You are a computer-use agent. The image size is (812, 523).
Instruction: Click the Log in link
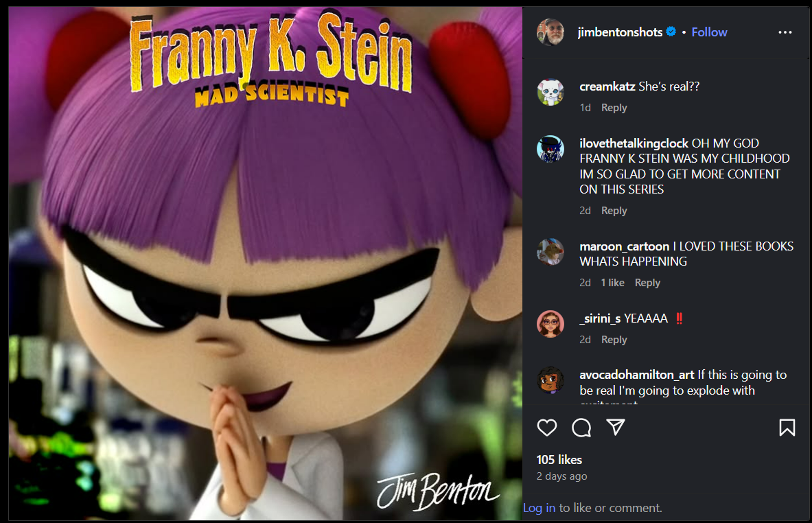click(539, 508)
